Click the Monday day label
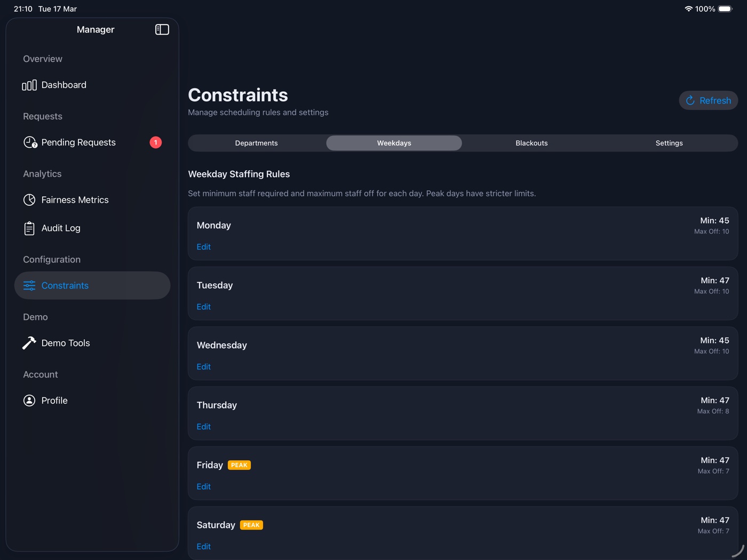747x560 pixels. pyautogui.click(x=214, y=226)
